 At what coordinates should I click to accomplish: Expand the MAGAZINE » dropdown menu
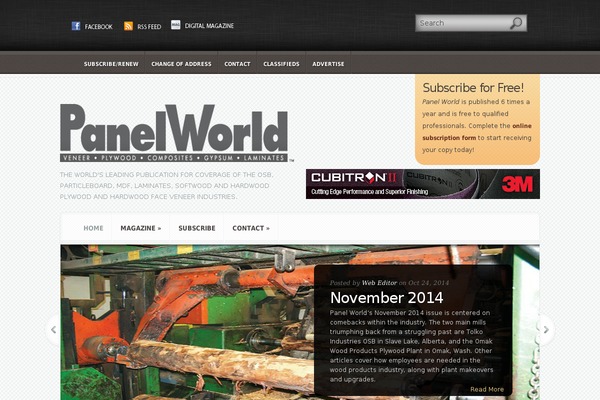point(140,228)
